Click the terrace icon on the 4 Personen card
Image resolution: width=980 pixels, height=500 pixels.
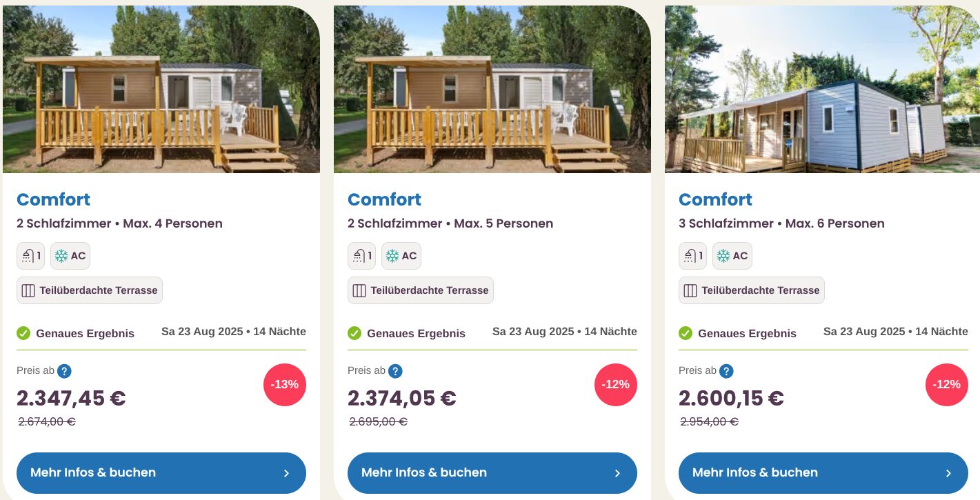click(28, 290)
